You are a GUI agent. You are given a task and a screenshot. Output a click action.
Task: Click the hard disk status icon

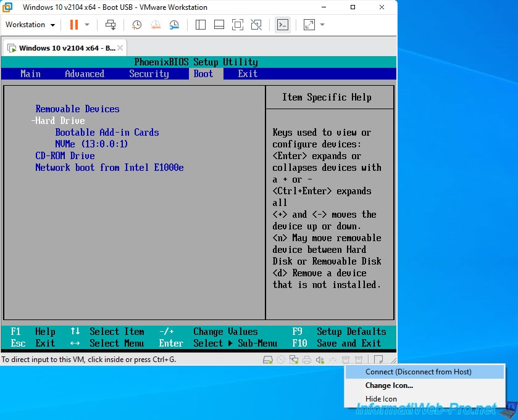267,360
